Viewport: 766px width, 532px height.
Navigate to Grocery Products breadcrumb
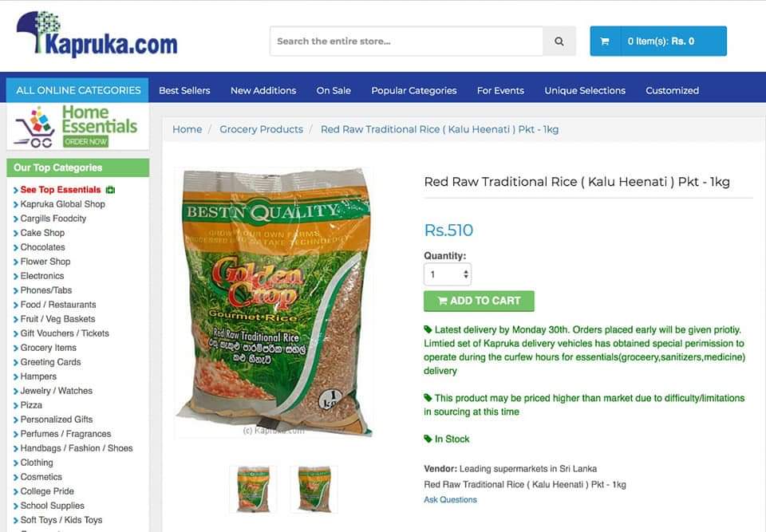tap(261, 129)
